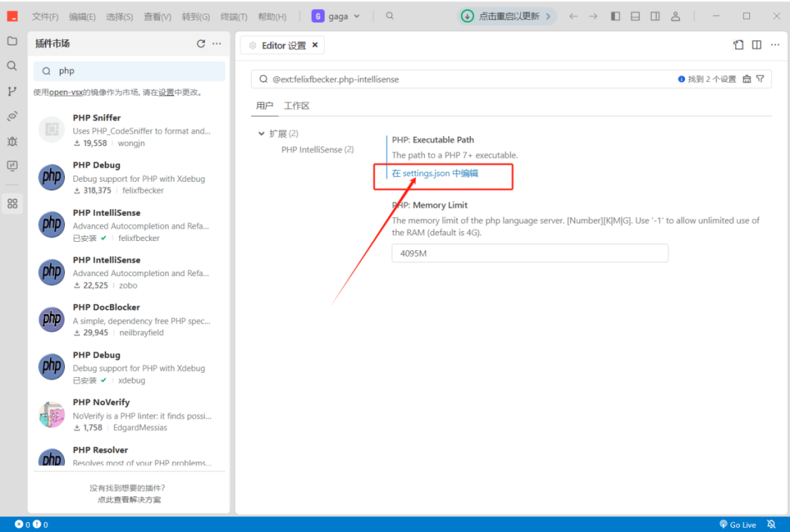Viewport: 790px width, 532px height.
Task: Open the PHP Resolver extension entry
Action: click(x=129, y=456)
